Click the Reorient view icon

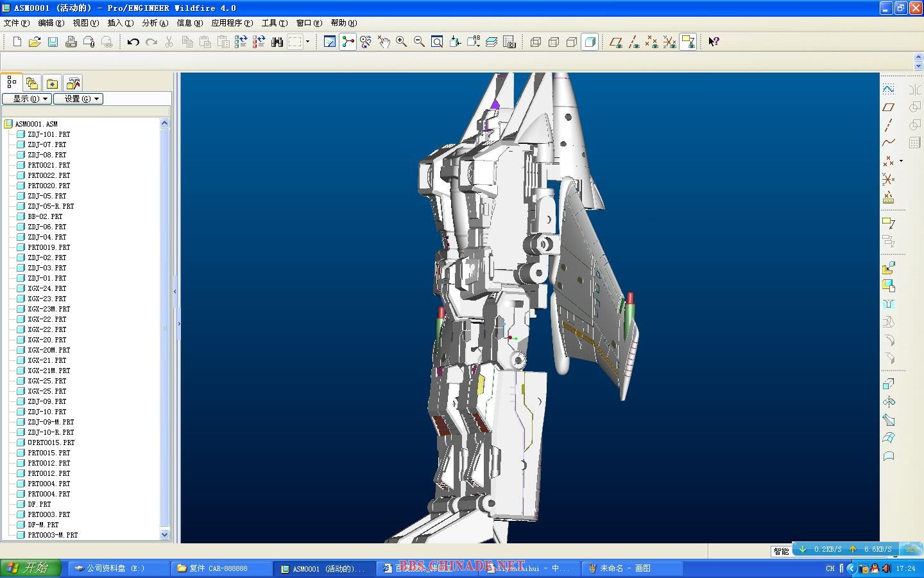pyautogui.click(x=455, y=42)
